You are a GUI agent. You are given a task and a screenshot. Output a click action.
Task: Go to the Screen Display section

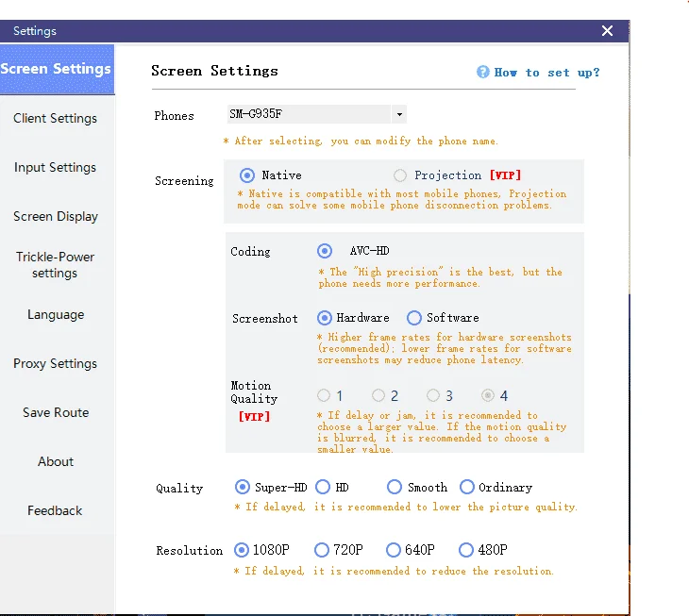pos(56,216)
